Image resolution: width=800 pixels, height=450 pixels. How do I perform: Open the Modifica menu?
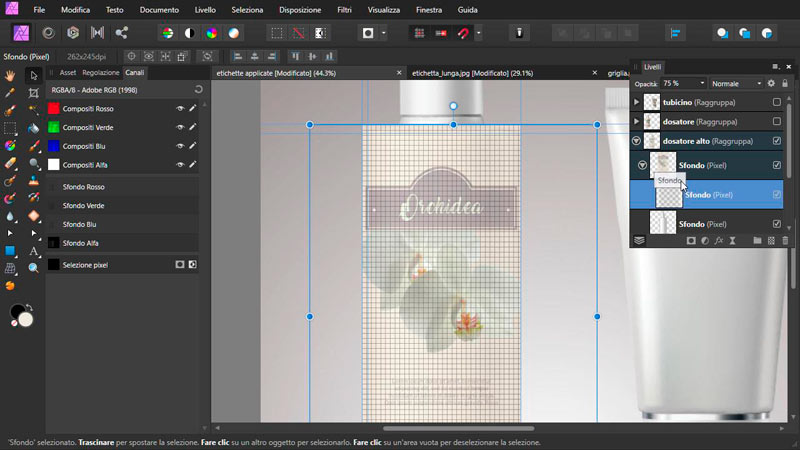point(76,10)
